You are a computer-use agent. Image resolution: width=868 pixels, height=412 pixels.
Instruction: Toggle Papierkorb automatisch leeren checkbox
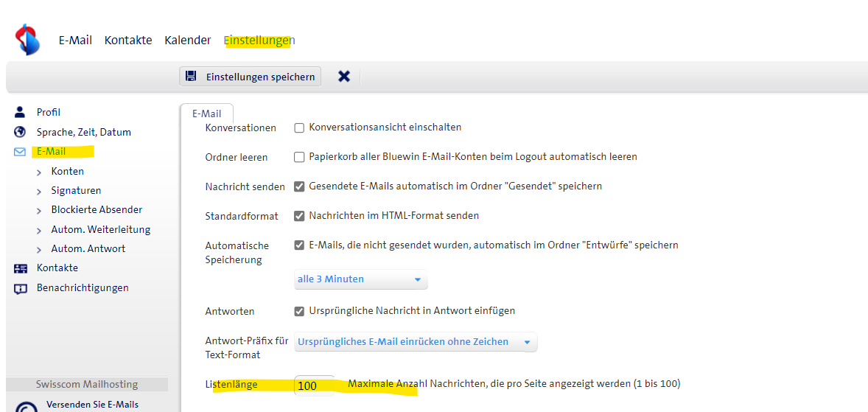(299, 157)
